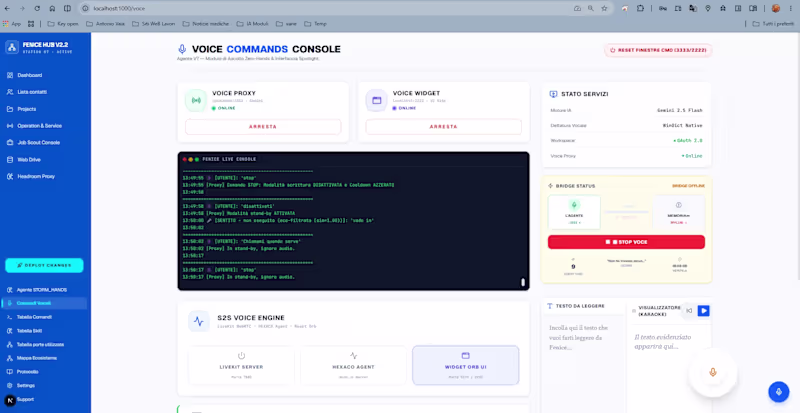This screenshot has height=413, width=800.
Task: Click the Bridge Status header icon
Action: tap(551, 186)
